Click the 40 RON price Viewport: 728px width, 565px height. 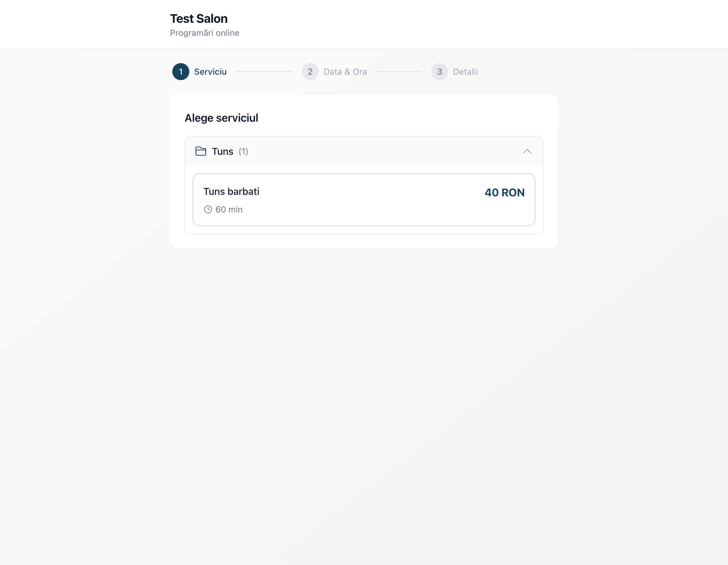504,192
